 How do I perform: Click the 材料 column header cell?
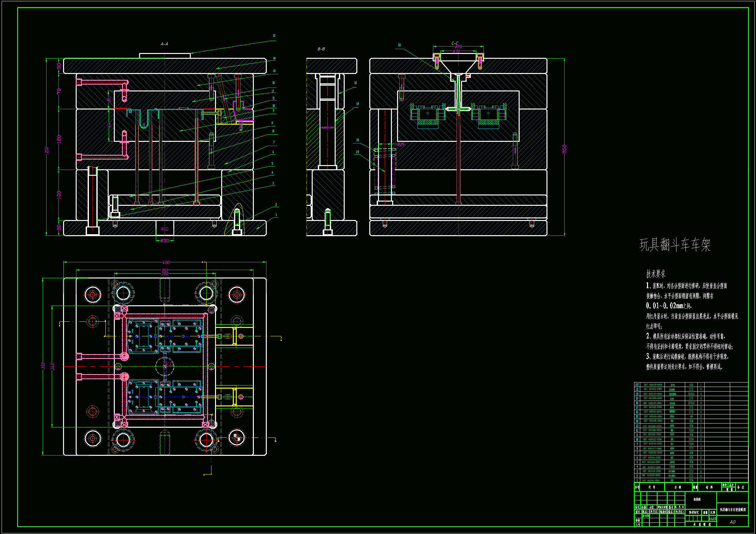click(x=709, y=487)
